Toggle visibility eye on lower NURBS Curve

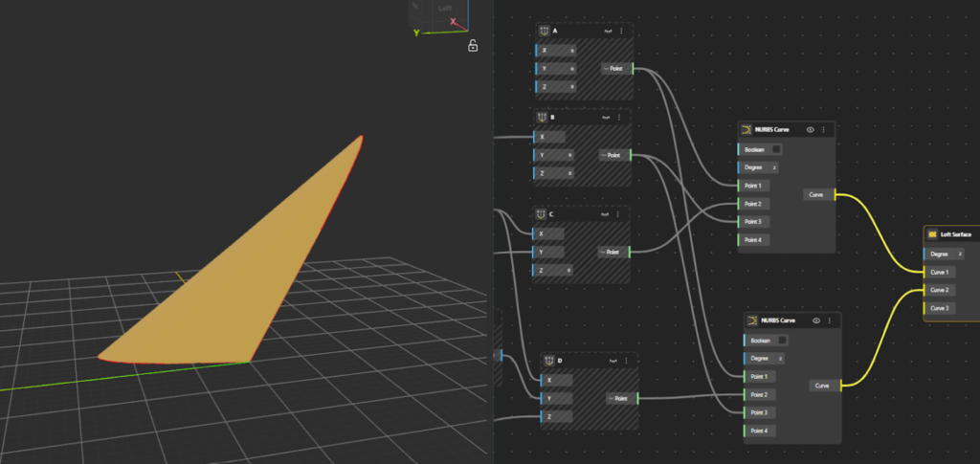point(815,320)
